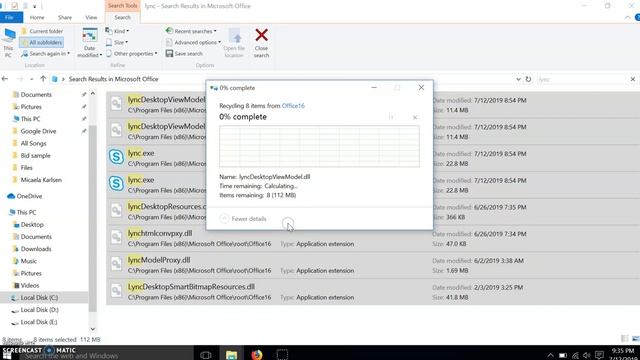Click the Office16 link in dialog
This screenshot has width=640, height=360.
(x=293, y=106)
